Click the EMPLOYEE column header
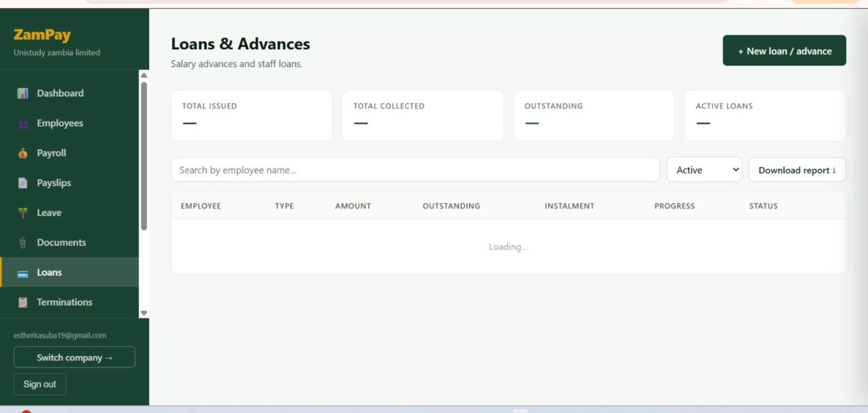The width and height of the screenshot is (868, 413). point(201,206)
